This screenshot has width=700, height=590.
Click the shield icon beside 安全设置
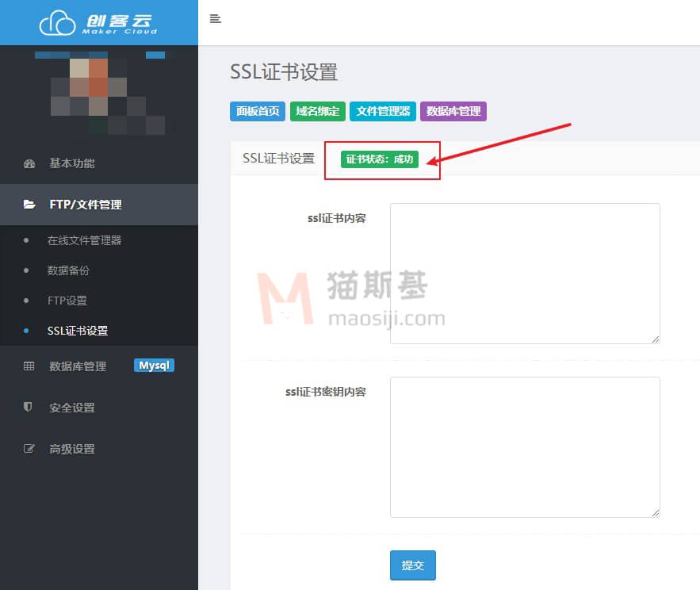pos(29,408)
